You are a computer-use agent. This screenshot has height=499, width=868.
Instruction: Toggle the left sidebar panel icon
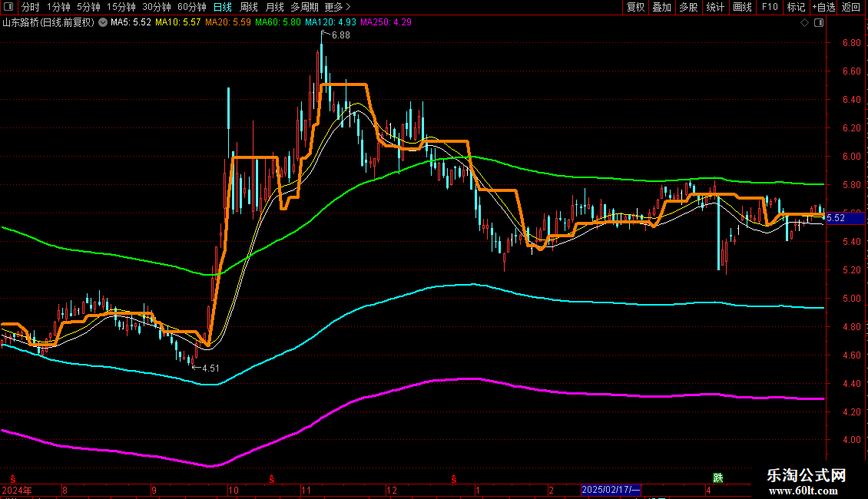coord(8,7)
